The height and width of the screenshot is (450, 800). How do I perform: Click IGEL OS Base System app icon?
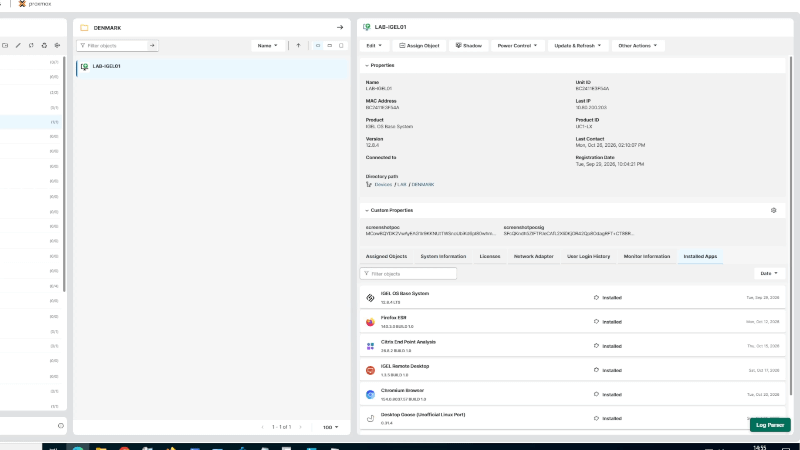(x=370, y=298)
